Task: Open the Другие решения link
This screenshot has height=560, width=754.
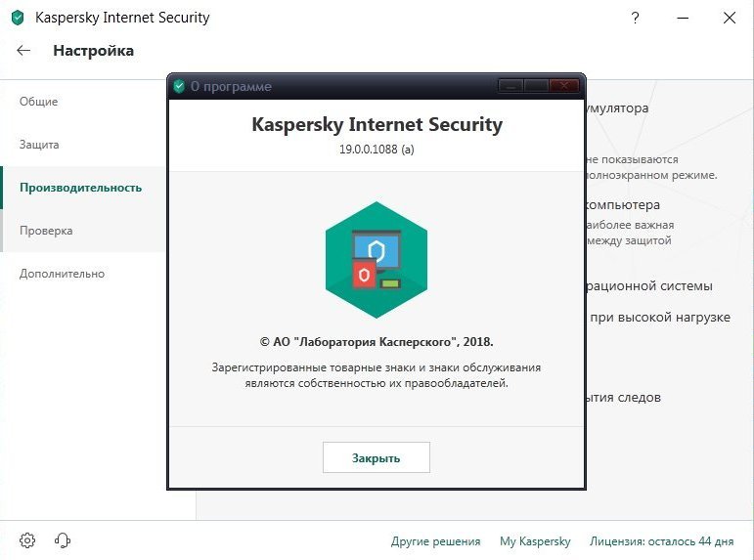Action: click(435, 541)
